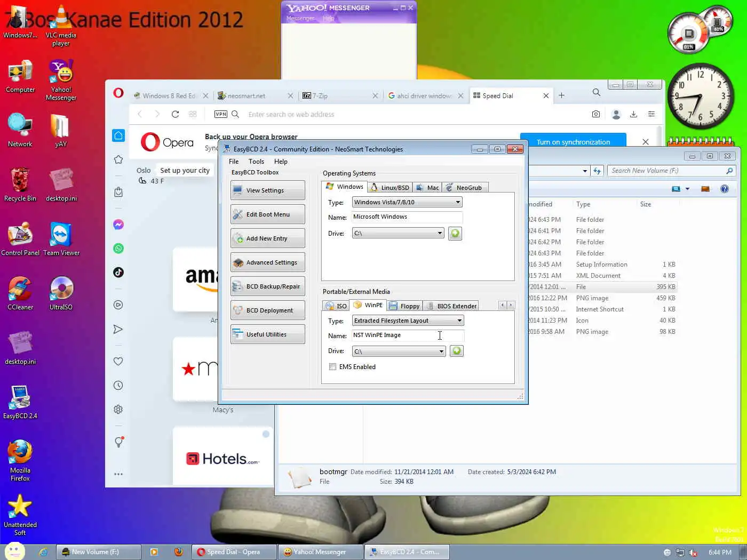Open Useful Utilities in EasyBCD
The image size is (747, 560).
[x=267, y=334]
